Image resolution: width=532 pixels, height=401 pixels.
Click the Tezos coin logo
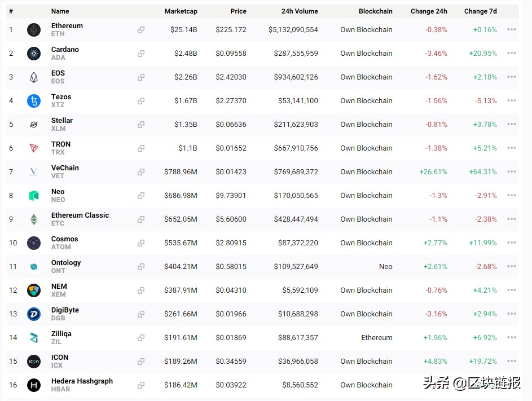click(x=34, y=101)
